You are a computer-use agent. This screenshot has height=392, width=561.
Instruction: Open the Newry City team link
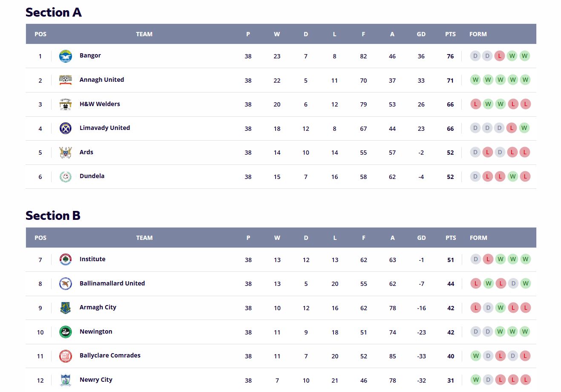pyautogui.click(x=96, y=380)
